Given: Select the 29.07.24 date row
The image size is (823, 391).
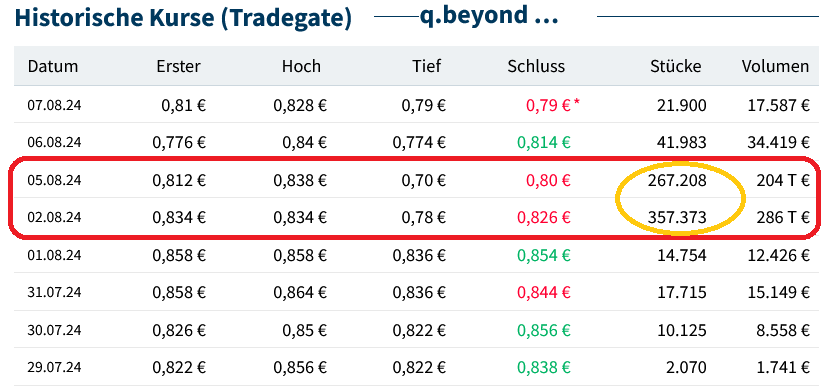Looking at the screenshot, I should point(416,367).
